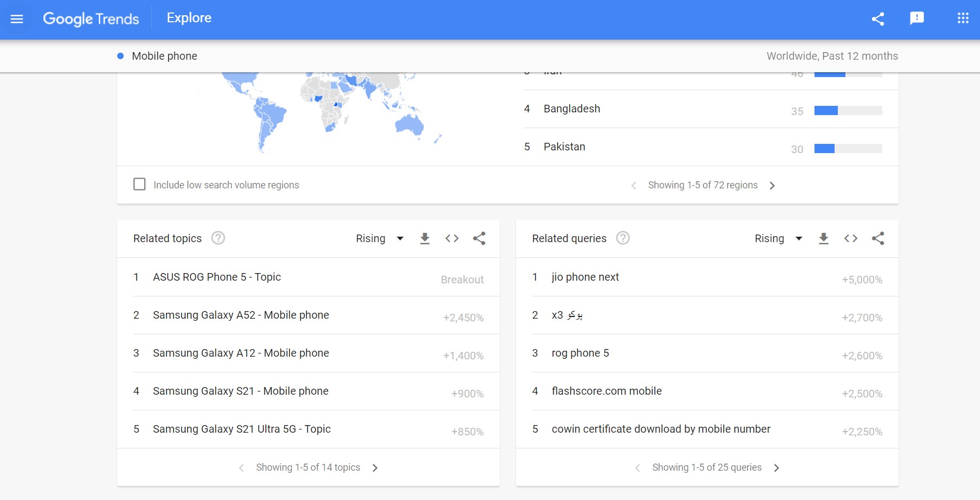Go to previous page of queries
Screen dimensions: 980x500
coord(638,468)
